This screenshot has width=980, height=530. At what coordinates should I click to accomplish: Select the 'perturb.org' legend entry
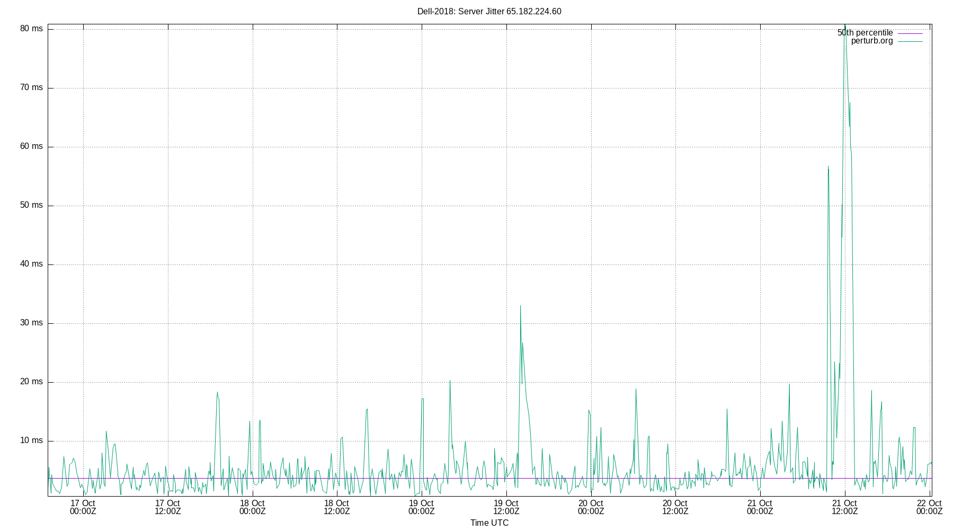(872, 41)
